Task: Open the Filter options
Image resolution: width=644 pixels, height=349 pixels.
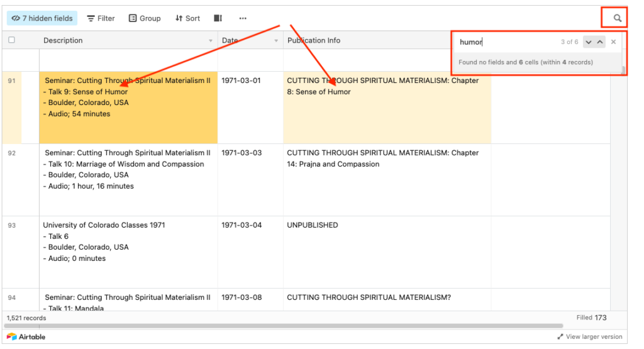Action: (x=101, y=18)
